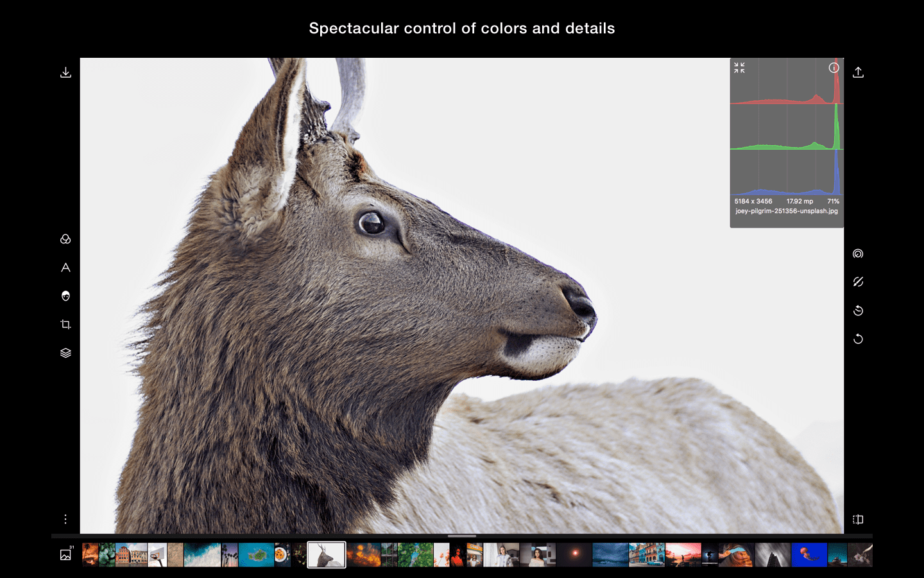Open the Retouch tool

click(65, 296)
